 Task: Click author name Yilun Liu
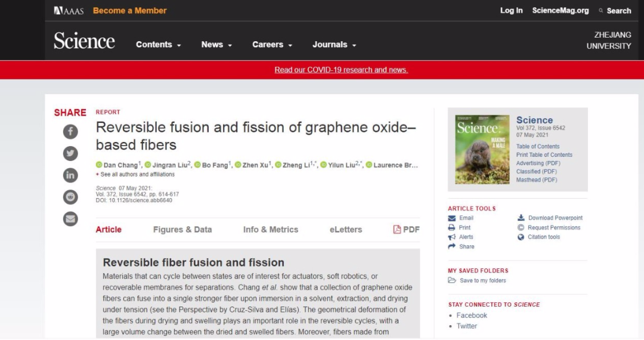(342, 165)
